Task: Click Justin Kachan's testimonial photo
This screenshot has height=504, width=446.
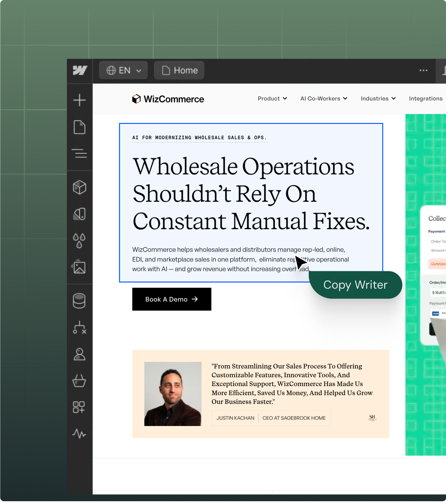Action: (x=173, y=394)
